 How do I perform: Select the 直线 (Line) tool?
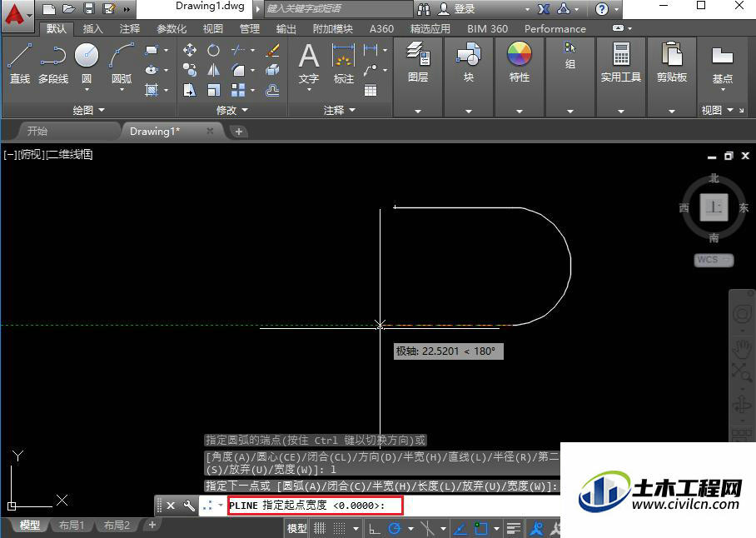(20, 63)
